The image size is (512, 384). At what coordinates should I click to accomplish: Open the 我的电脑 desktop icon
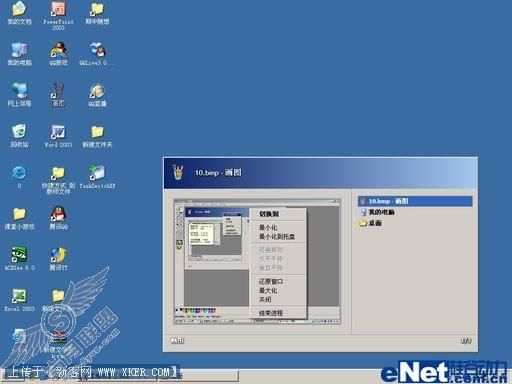click(19, 54)
